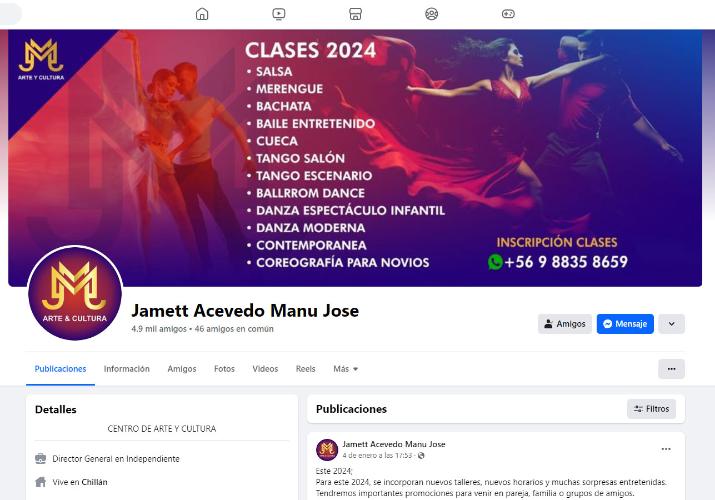
Task: Click the three-dot options on the post
Action: pos(666,449)
